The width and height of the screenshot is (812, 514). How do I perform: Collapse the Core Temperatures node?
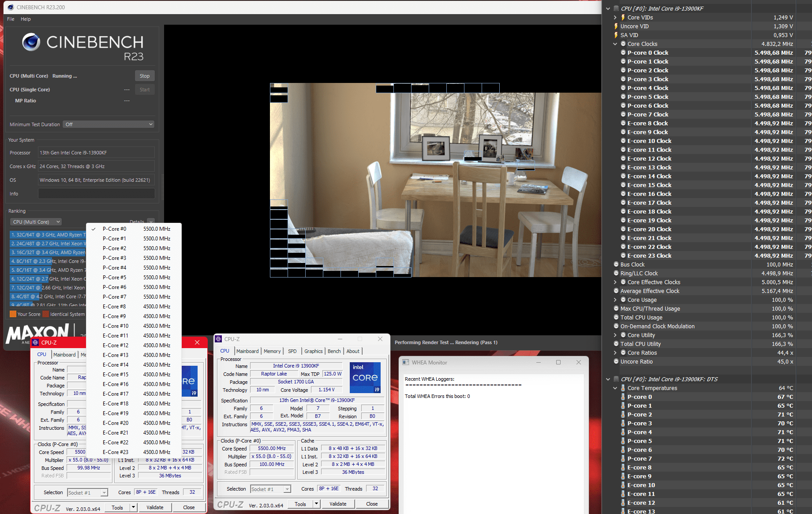click(615, 388)
